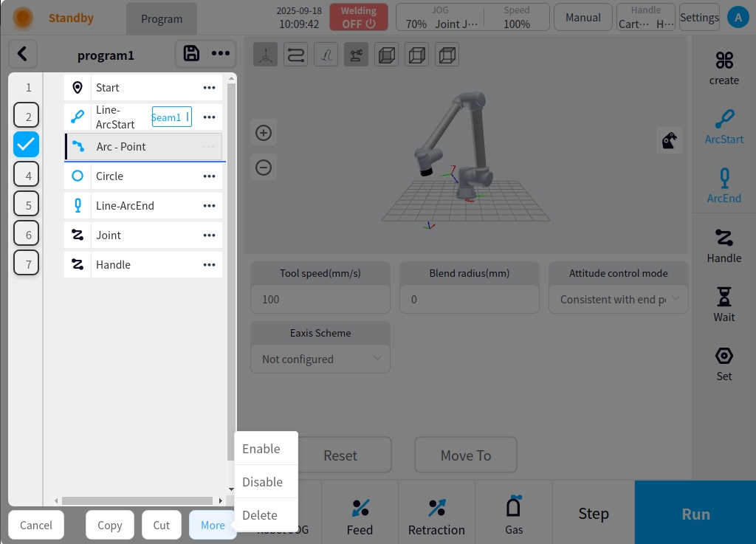Expand the Eaxis Scheme dropdown
This screenshot has height=544, width=756.
[320, 359]
